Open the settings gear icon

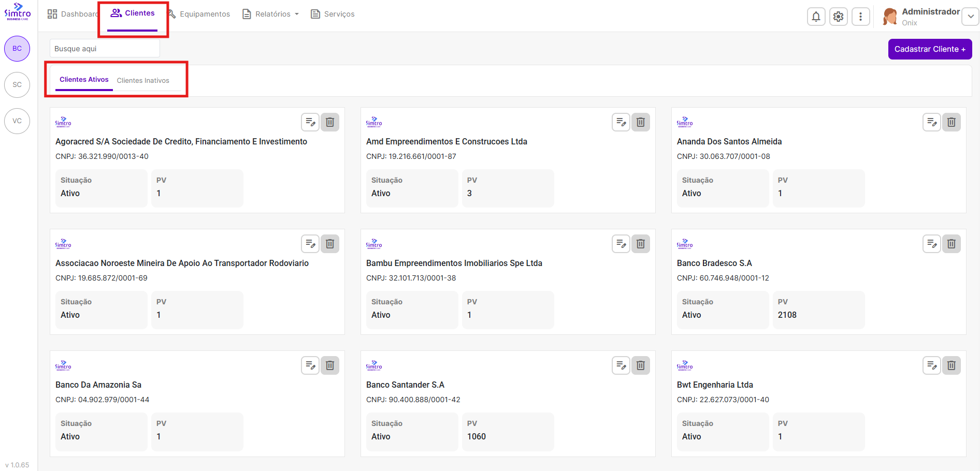[838, 17]
